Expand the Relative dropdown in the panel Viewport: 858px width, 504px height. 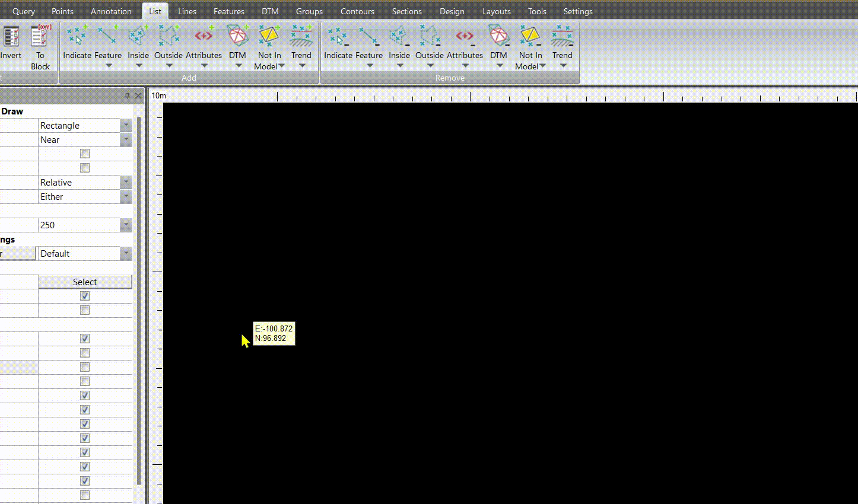[125, 182]
